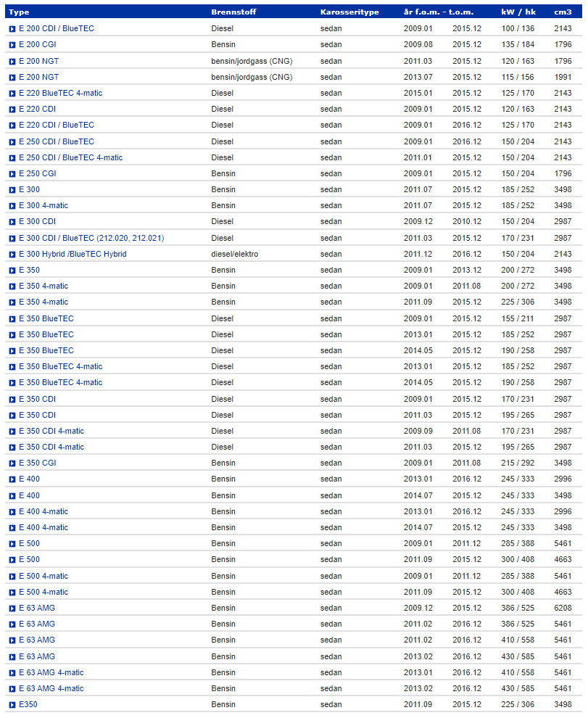Click the diesel/elektro fuel cell

[234, 254]
